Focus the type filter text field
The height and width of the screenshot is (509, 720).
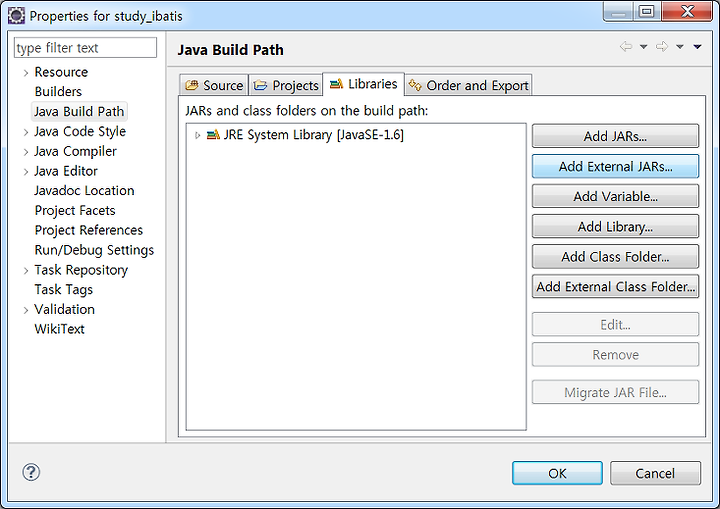pyautogui.click(x=85, y=48)
